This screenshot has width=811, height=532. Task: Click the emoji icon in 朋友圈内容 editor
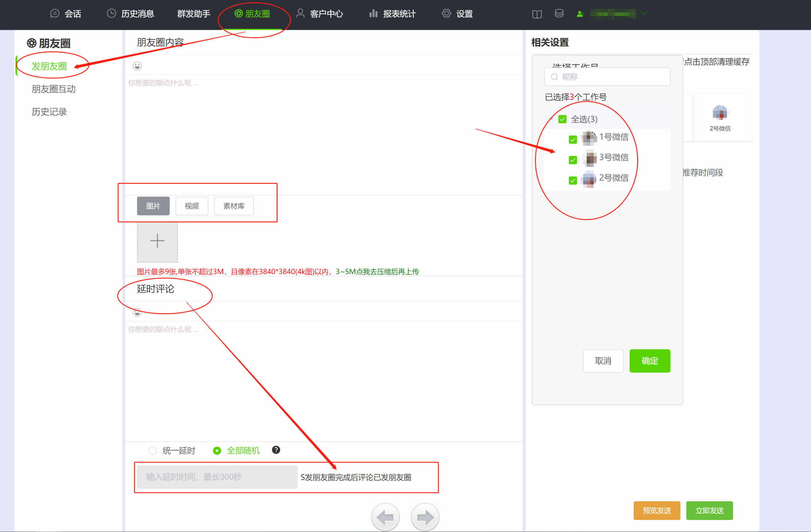(x=137, y=66)
